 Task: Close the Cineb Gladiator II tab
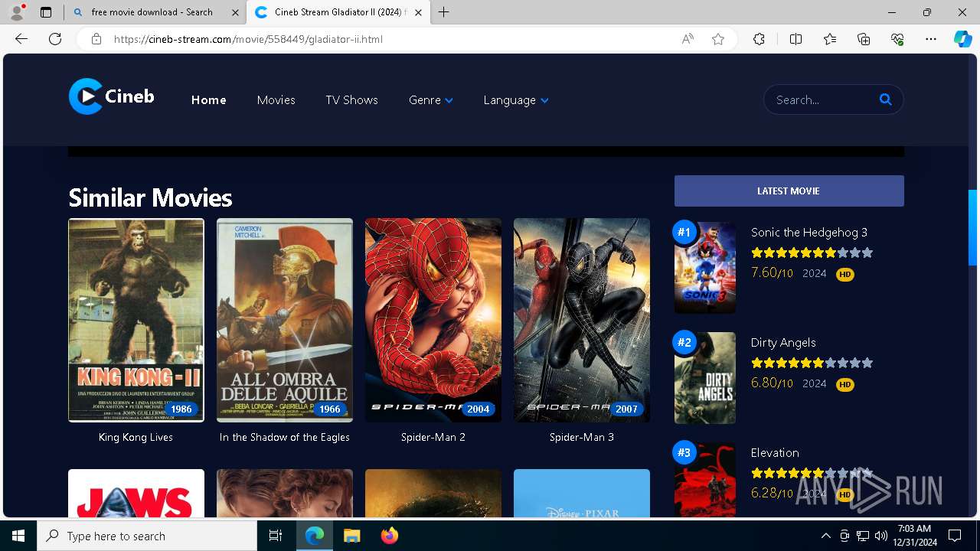coord(418,12)
